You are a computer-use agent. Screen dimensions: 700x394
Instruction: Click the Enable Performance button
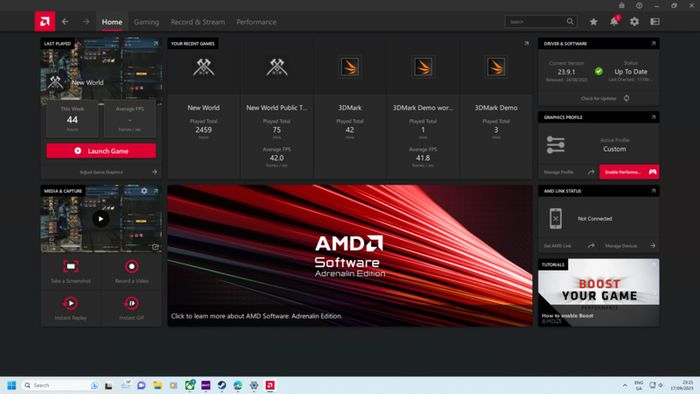click(x=629, y=172)
